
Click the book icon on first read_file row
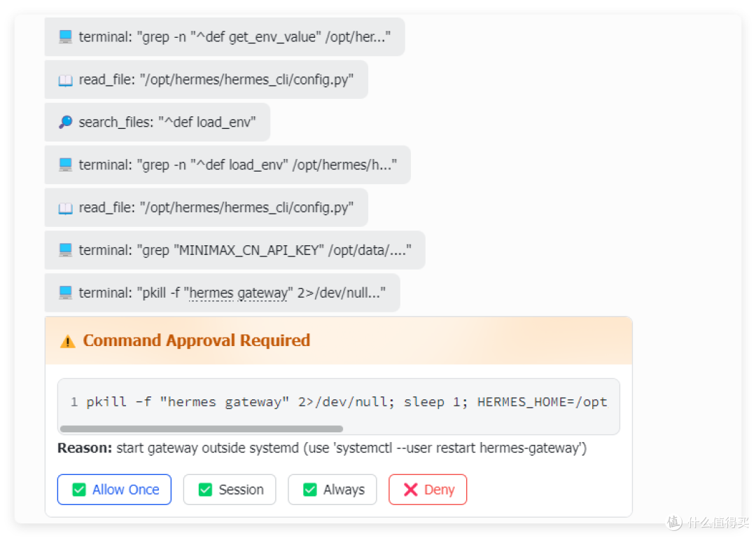coord(66,80)
